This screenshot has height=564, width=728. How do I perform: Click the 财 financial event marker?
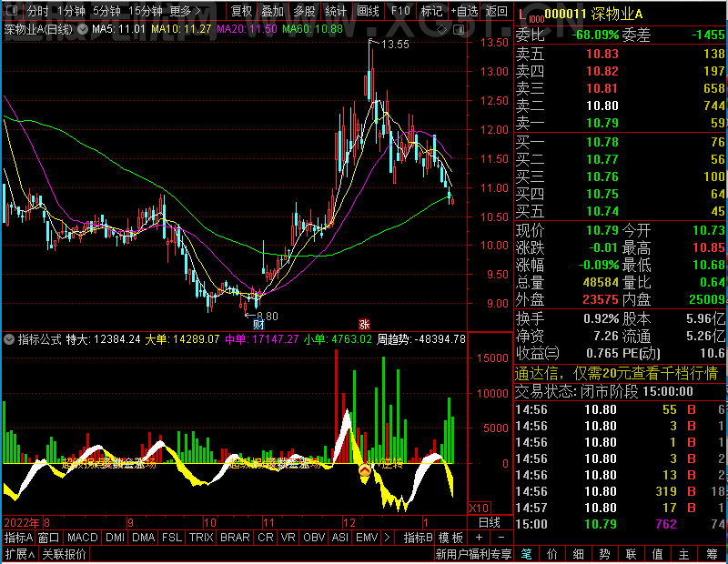pyautogui.click(x=258, y=324)
